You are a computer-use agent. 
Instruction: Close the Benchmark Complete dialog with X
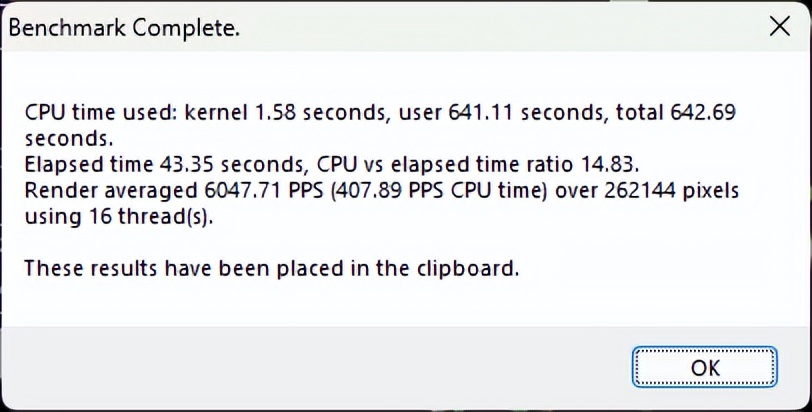point(777,27)
